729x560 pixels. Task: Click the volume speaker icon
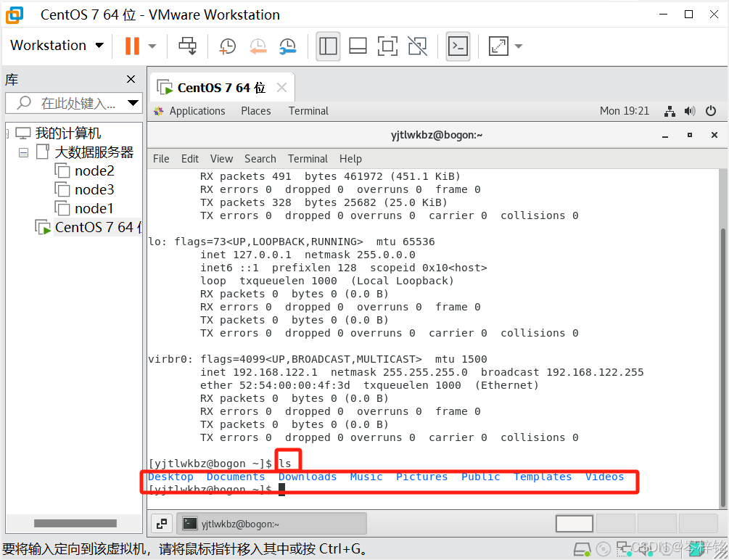pos(690,111)
